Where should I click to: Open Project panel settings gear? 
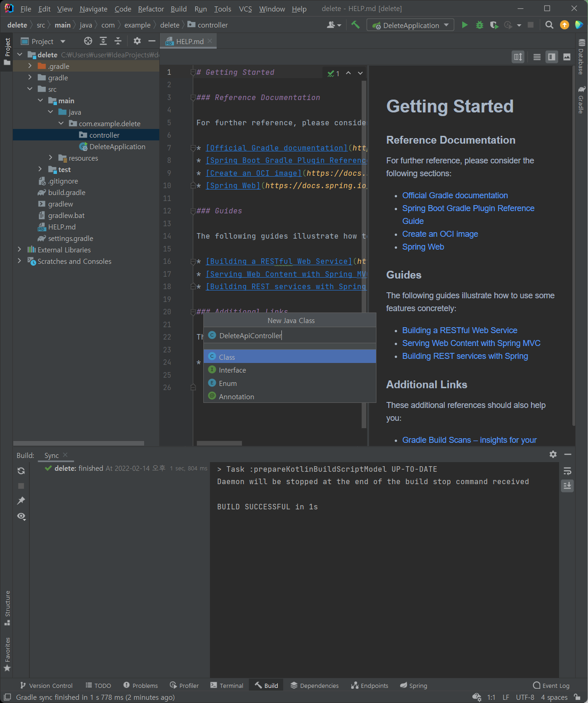[137, 41]
